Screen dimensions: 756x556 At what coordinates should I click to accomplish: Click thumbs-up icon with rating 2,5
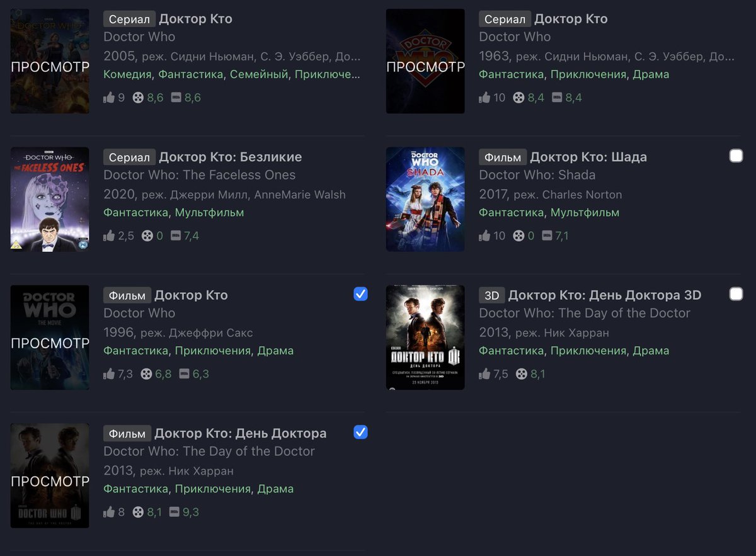tap(109, 235)
